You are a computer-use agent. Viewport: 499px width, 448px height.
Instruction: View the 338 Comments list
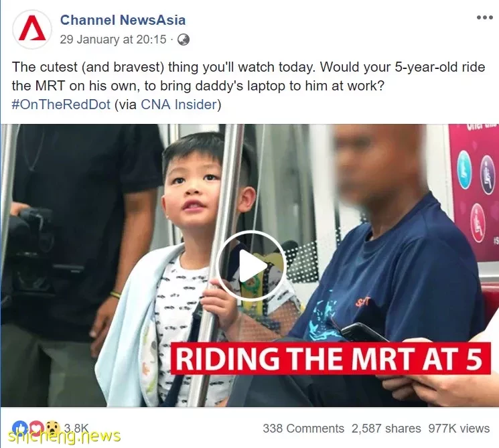(x=303, y=429)
